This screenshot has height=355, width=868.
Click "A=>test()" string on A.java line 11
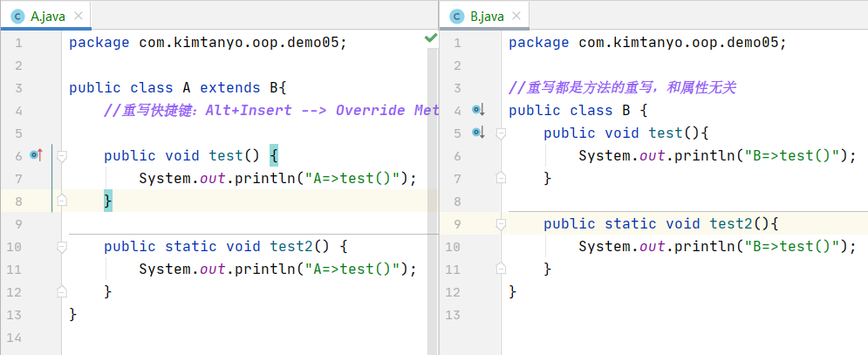352,269
